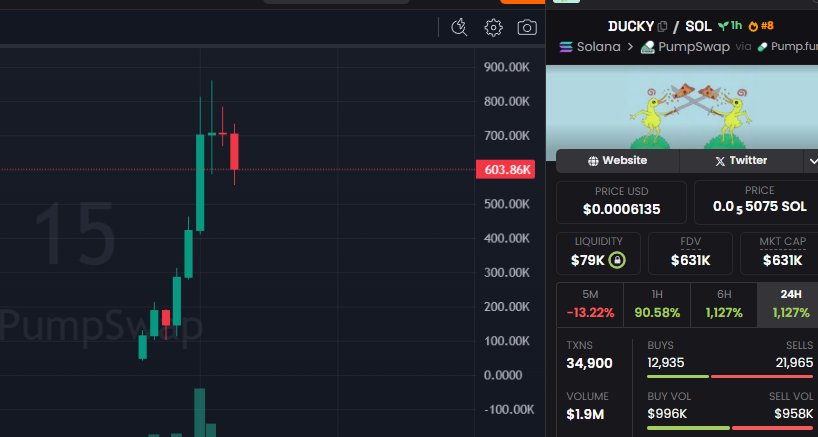
Task: Open the token Website link
Action: pyautogui.click(x=617, y=160)
